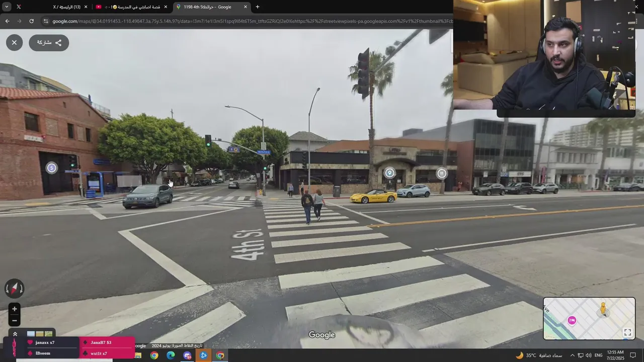The height and width of the screenshot is (362, 644).
Task: Expand the minimap with the fullscreen icon
Action: point(627,332)
